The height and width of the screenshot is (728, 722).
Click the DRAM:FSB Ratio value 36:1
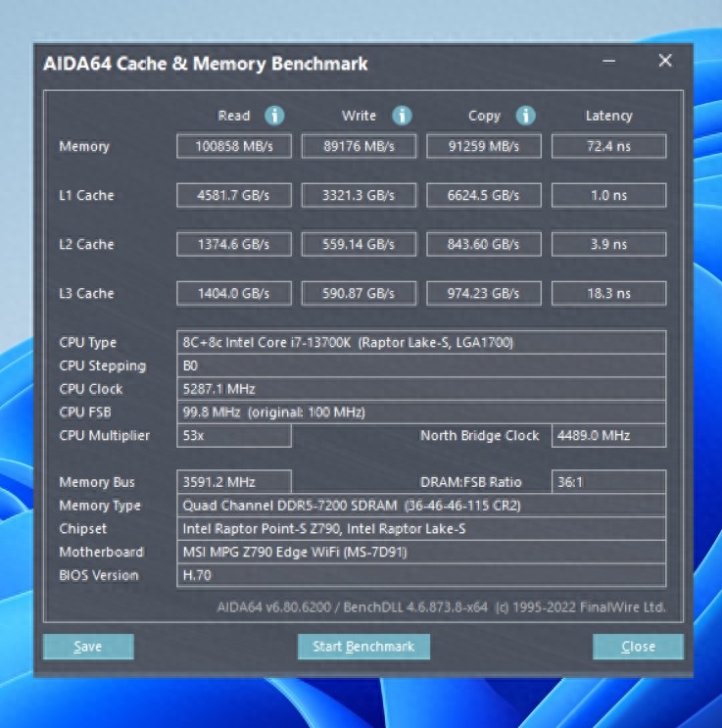pos(608,482)
